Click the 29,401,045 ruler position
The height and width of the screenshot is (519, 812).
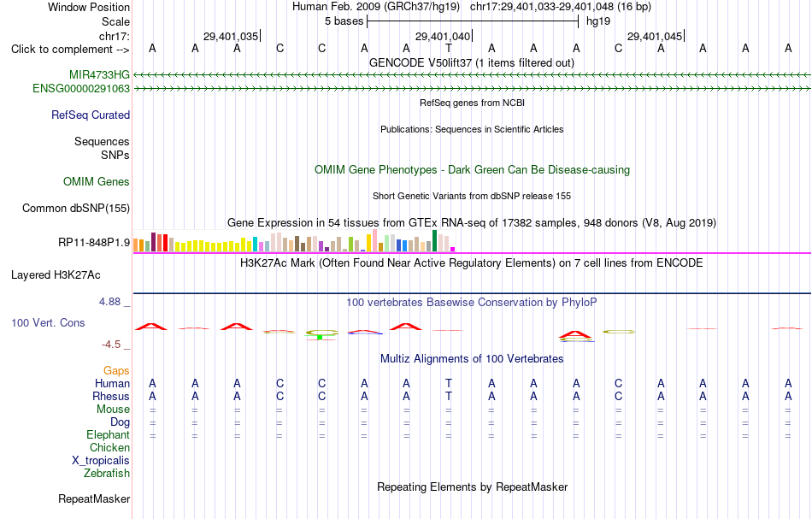[655, 36]
